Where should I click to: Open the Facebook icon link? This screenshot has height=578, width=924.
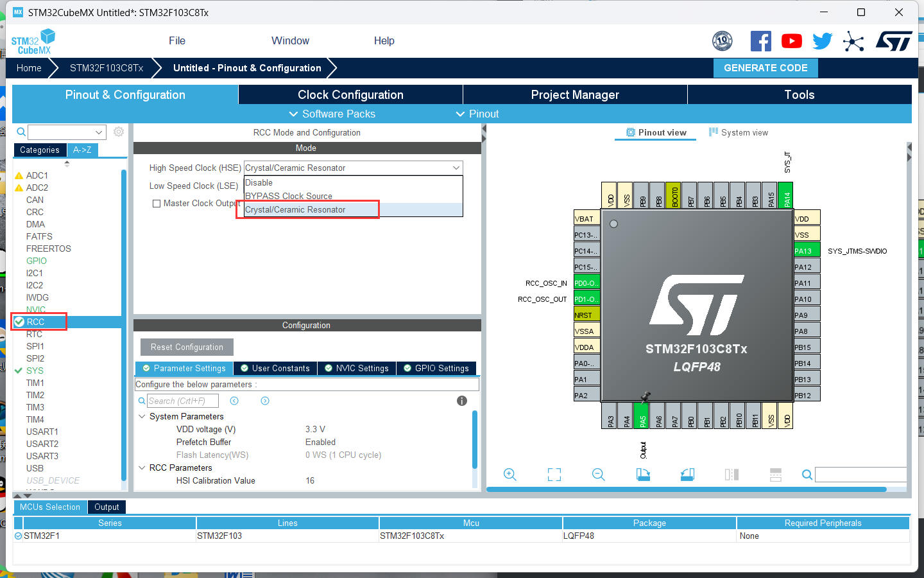(761, 41)
